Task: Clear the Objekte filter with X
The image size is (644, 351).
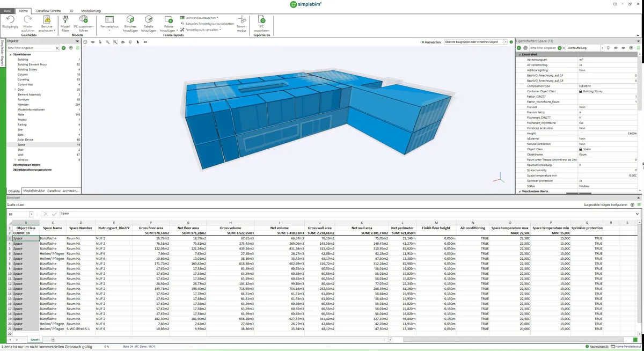Action: coord(57,48)
